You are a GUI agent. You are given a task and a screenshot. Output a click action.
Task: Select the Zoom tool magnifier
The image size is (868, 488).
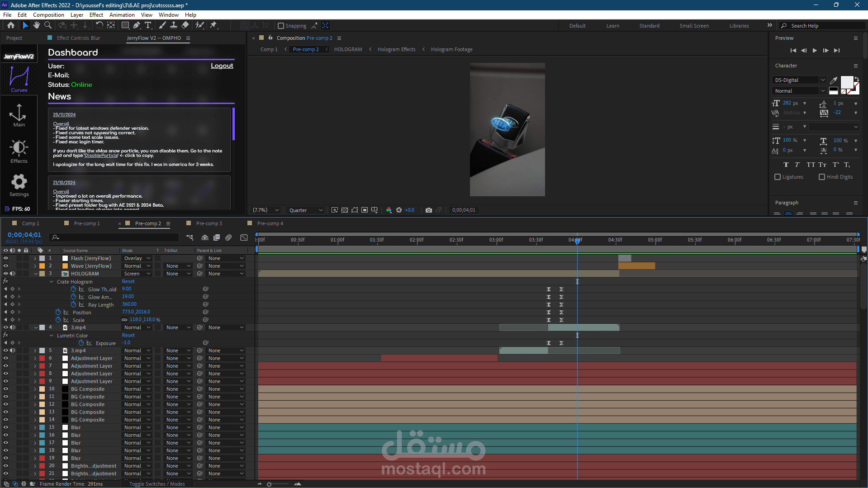(47, 25)
